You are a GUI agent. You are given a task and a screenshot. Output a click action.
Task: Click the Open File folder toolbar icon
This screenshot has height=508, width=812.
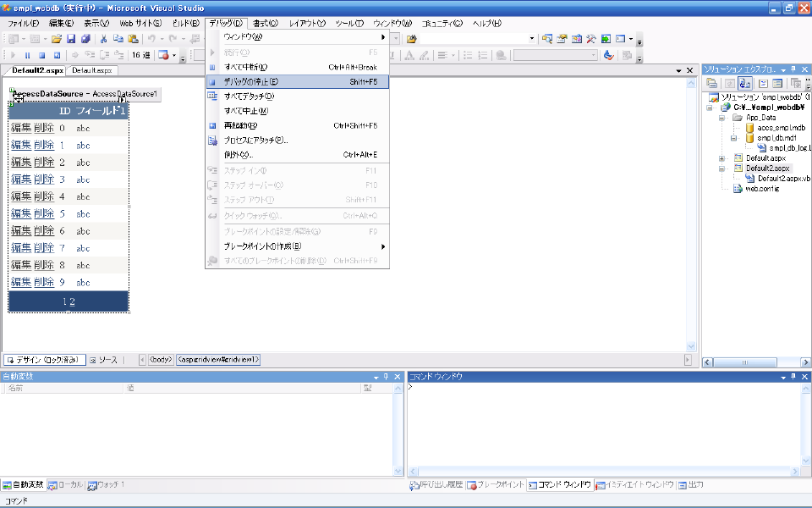point(57,39)
